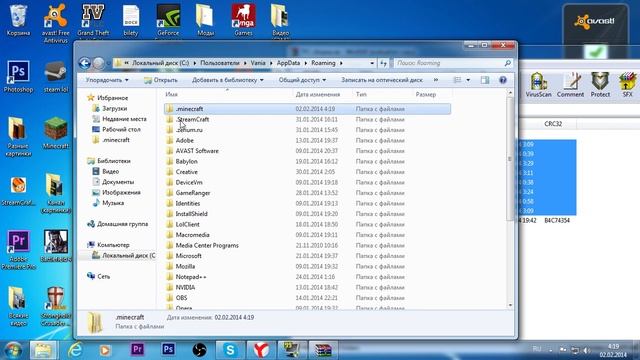
Task: Open the Общий доступ dropdown
Action: click(x=302, y=80)
